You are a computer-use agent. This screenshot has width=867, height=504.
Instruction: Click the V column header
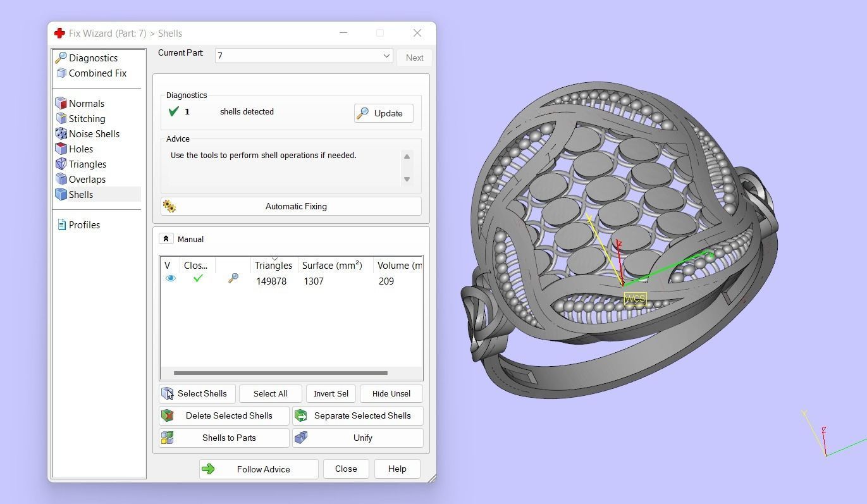168,266
